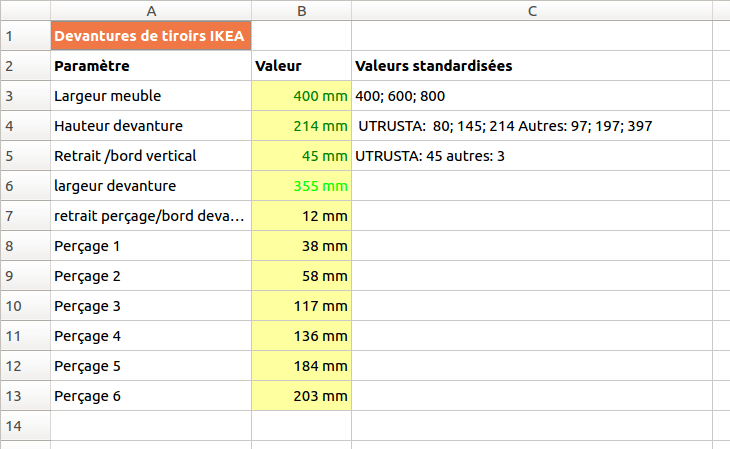This screenshot has height=449, width=730.
Task: Click the 'Devantures de tiroirs IKEA' title cell
Action: [151, 36]
